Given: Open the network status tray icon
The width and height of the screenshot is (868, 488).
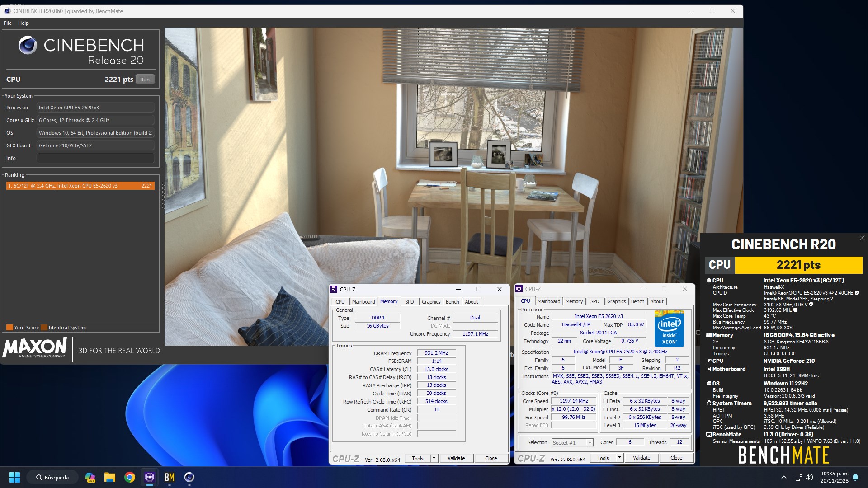Looking at the screenshot, I should [798, 477].
